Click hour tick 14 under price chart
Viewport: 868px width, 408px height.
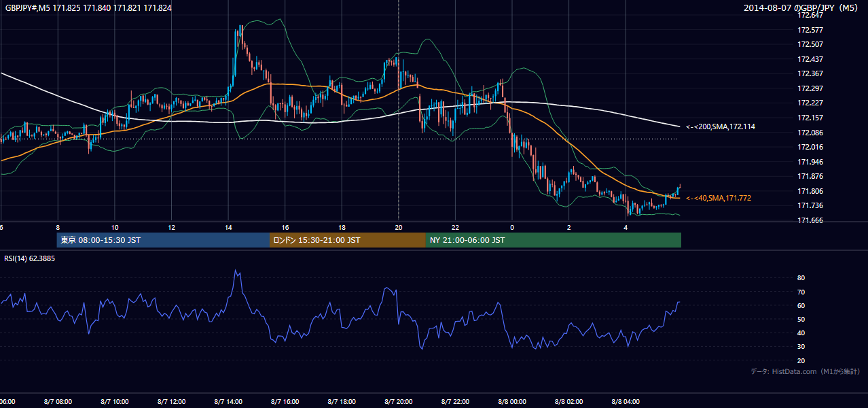point(228,228)
